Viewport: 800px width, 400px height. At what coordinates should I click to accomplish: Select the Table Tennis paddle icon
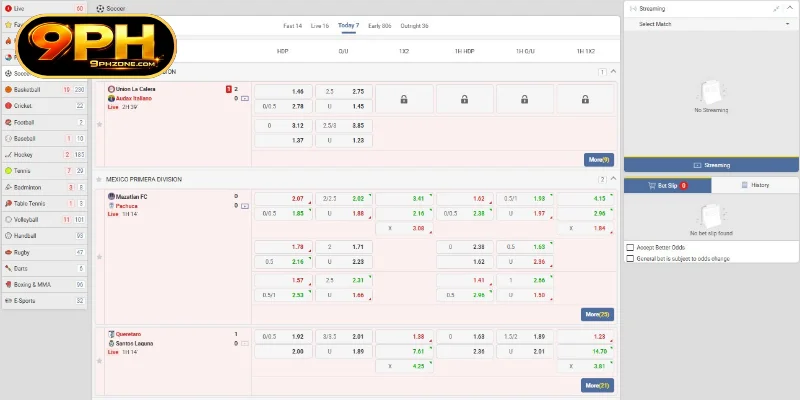tap(8, 204)
